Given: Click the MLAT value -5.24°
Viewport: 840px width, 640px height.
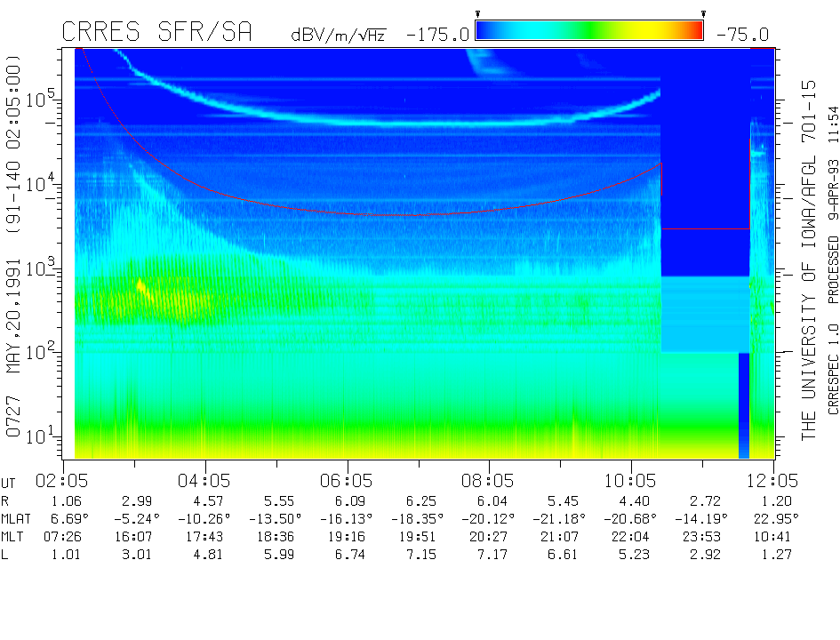Looking at the screenshot, I should click(x=137, y=518).
